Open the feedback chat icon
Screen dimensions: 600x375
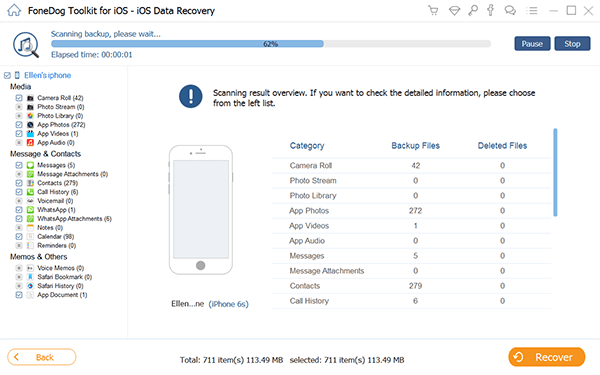510,10
